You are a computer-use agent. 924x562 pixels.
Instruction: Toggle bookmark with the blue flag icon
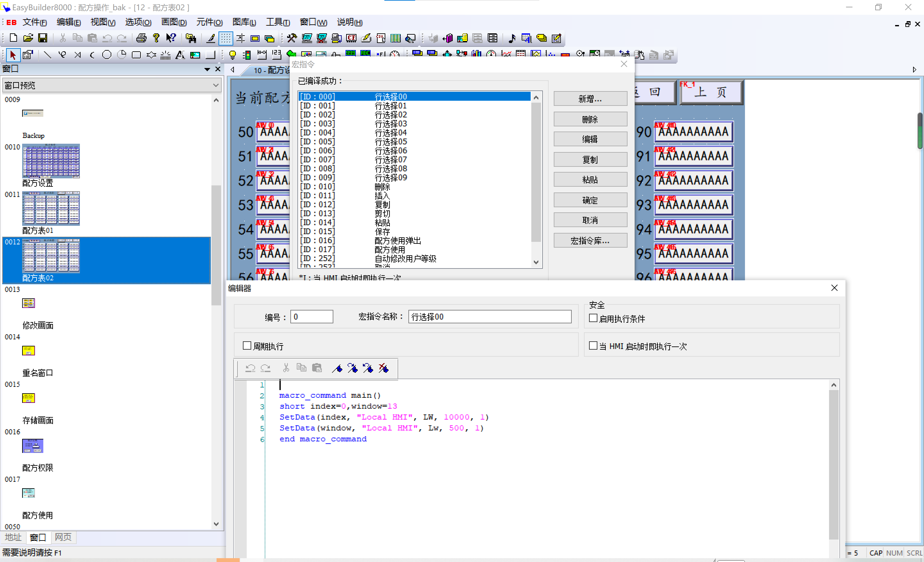click(337, 369)
